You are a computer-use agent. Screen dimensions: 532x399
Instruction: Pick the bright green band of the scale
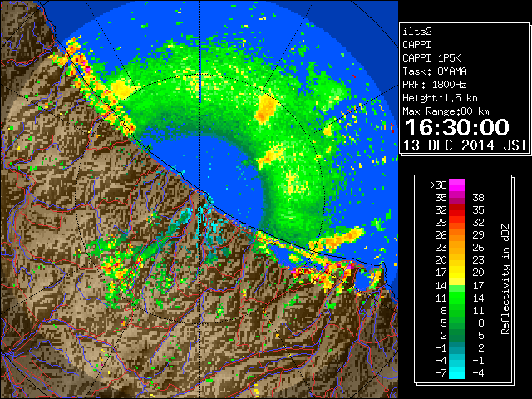pyautogui.click(x=457, y=298)
